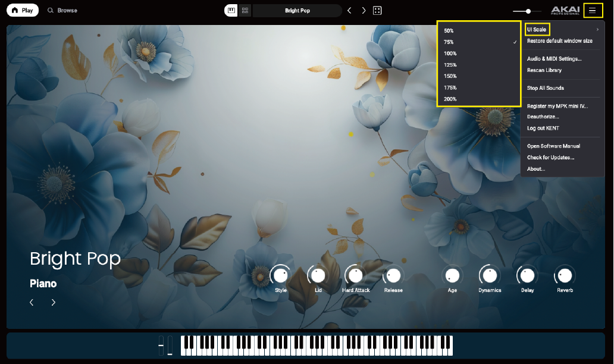614x364 pixels.
Task: Select 75% UI scale option
Action: (x=449, y=42)
